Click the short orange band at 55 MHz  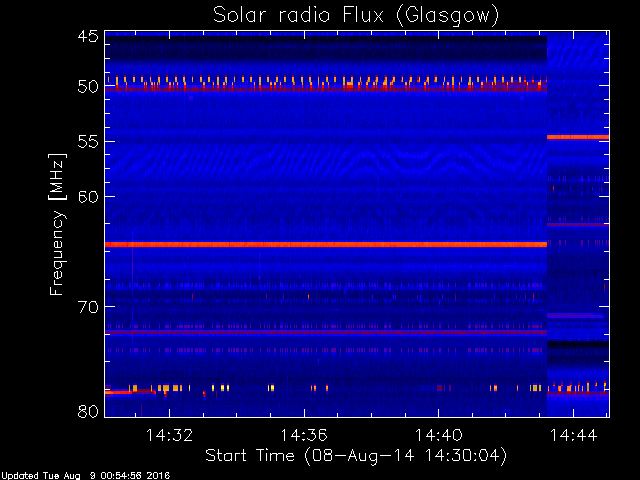pos(578,137)
